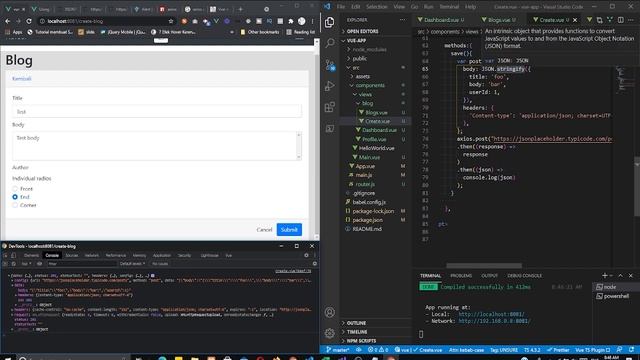Open the File menu in VS Code
640x360 pixels.
pyautogui.click(x=341, y=7)
